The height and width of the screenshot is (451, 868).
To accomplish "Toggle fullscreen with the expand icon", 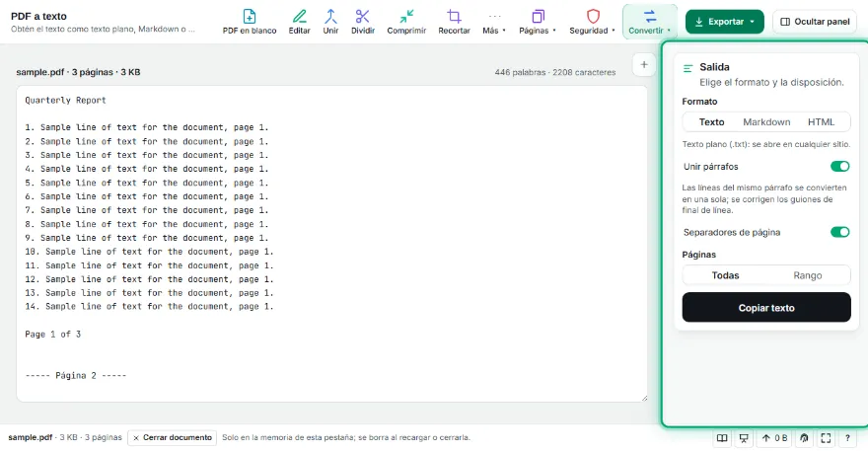I will pyautogui.click(x=826, y=438).
